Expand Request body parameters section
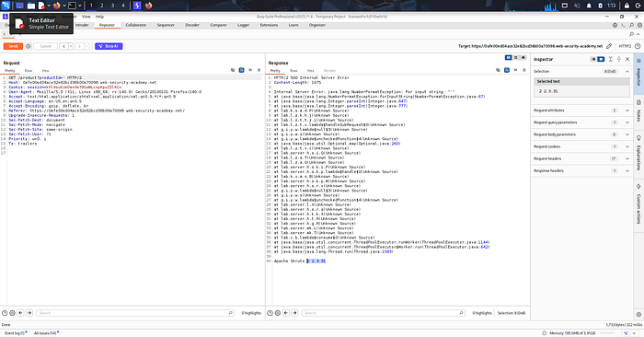 (627, 134)
